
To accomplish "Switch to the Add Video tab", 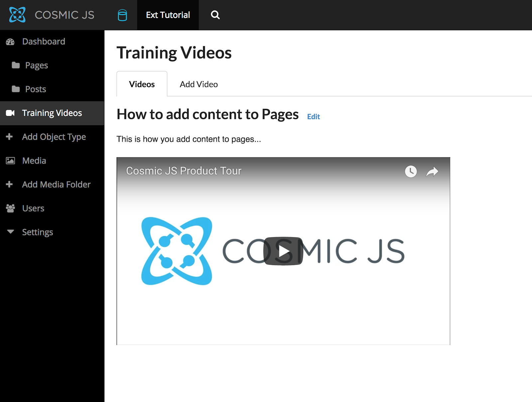I will point(199,84).
